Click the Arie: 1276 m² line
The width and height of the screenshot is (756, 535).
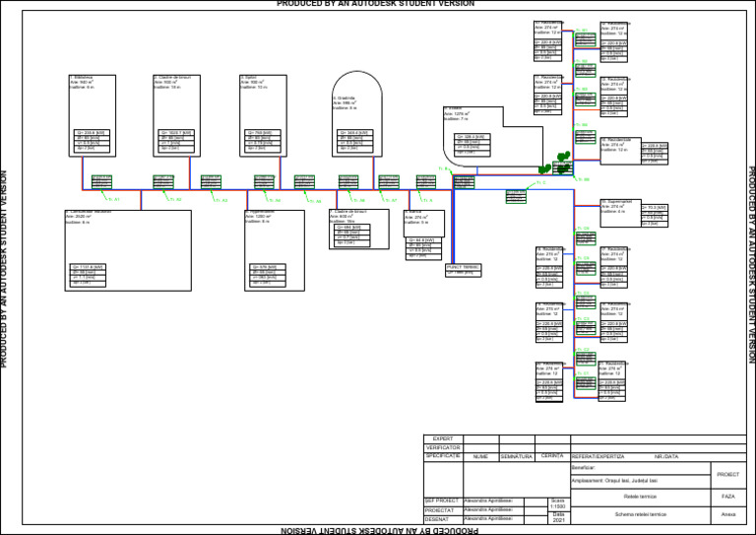tap(457, 114)
